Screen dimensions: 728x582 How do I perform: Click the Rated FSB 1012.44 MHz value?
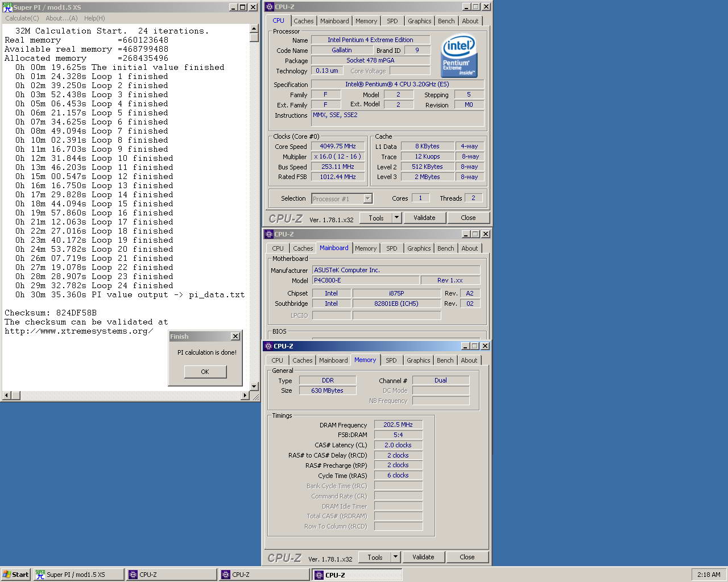[338, 177]
